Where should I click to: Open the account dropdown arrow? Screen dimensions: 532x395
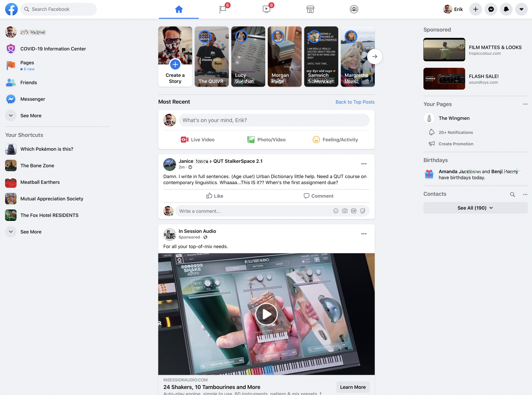click(521, 9)
